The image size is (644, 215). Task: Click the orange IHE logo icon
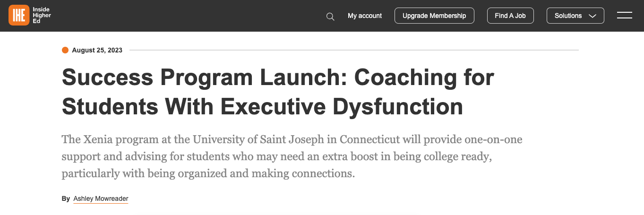(x=19, y=16)
